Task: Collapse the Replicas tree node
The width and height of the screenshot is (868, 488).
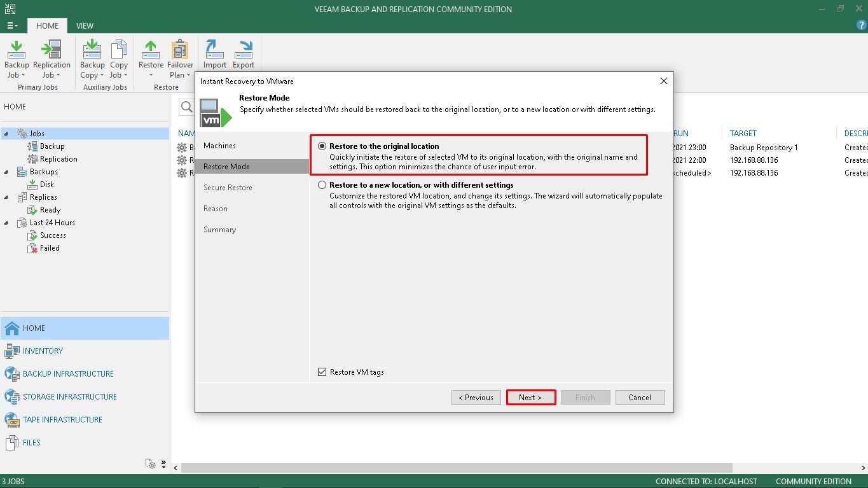Action: [6, 197]
